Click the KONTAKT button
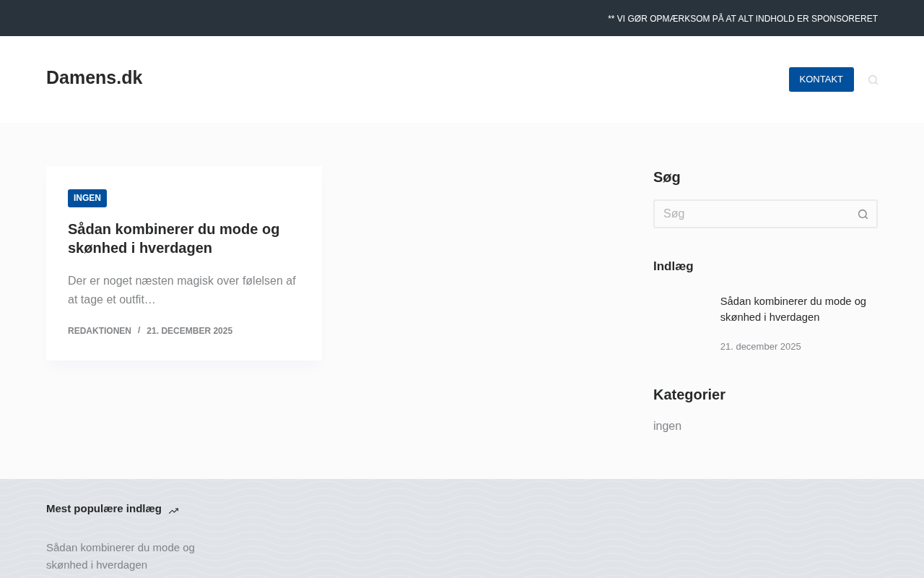 pyautogui.click(x=821, y=79)
